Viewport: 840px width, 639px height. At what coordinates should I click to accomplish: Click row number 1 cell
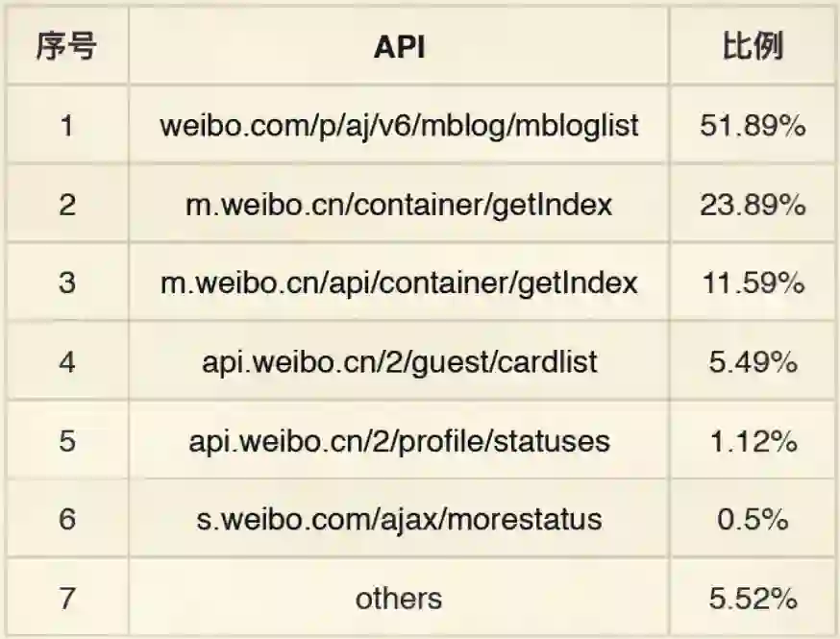[x=66, y=126]
